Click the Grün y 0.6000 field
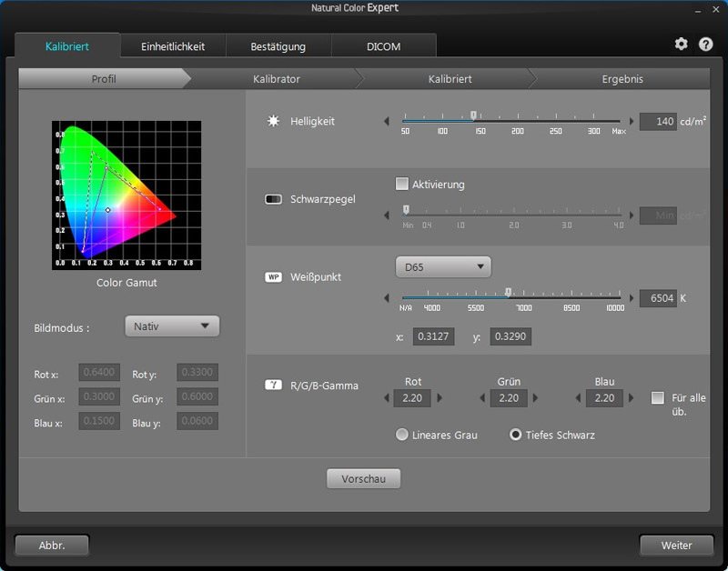Viewport: 728px width, 571px height. pos(197,396)
